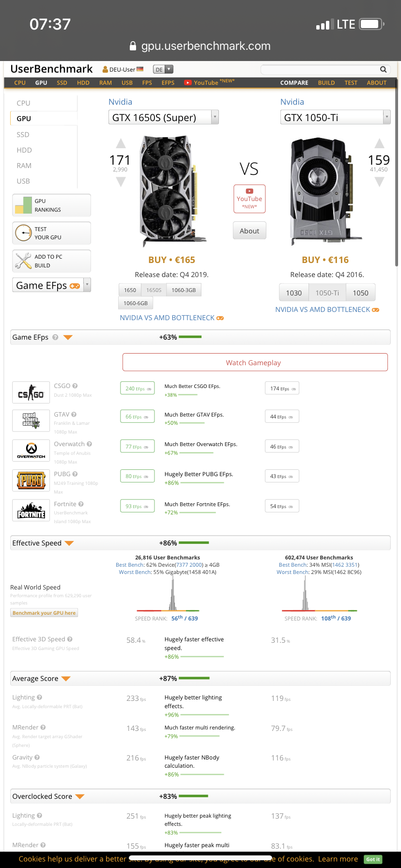This screenshot has height=868, width=401.
Task: Click the Watch Gameplay button
Action: tap(255, 362)
